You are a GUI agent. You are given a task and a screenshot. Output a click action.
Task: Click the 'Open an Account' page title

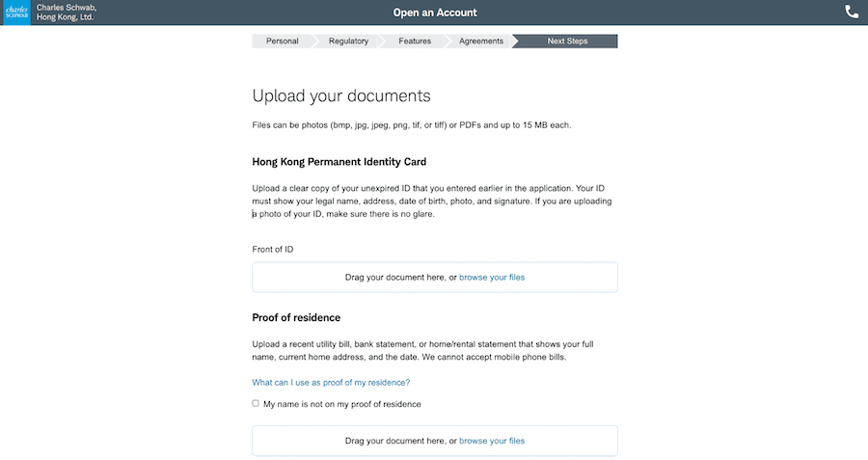(x=435, y=13)
